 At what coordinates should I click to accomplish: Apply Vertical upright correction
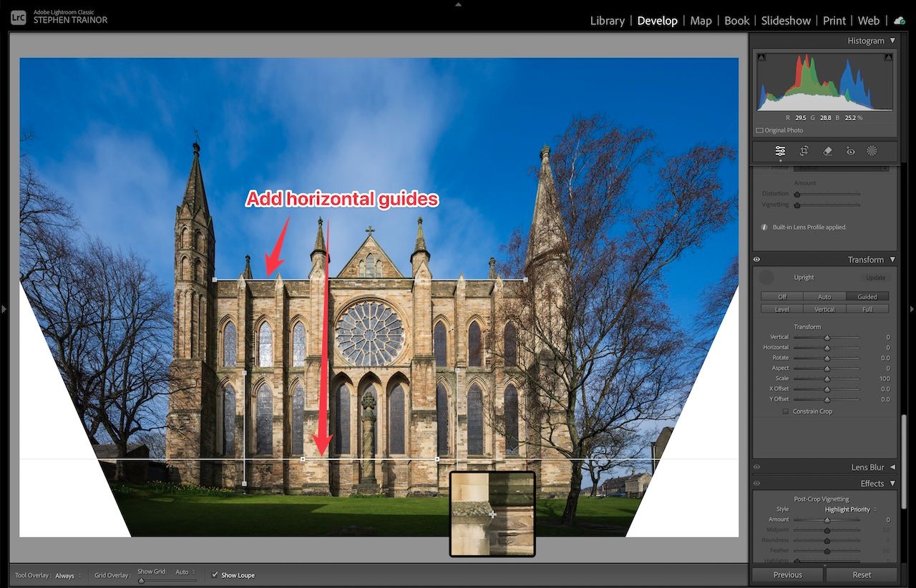tap(824, 309)
